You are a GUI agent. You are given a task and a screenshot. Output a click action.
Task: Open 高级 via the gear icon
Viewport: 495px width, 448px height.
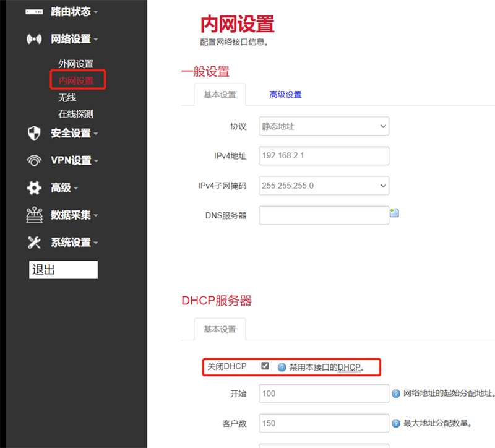point(33,187)
